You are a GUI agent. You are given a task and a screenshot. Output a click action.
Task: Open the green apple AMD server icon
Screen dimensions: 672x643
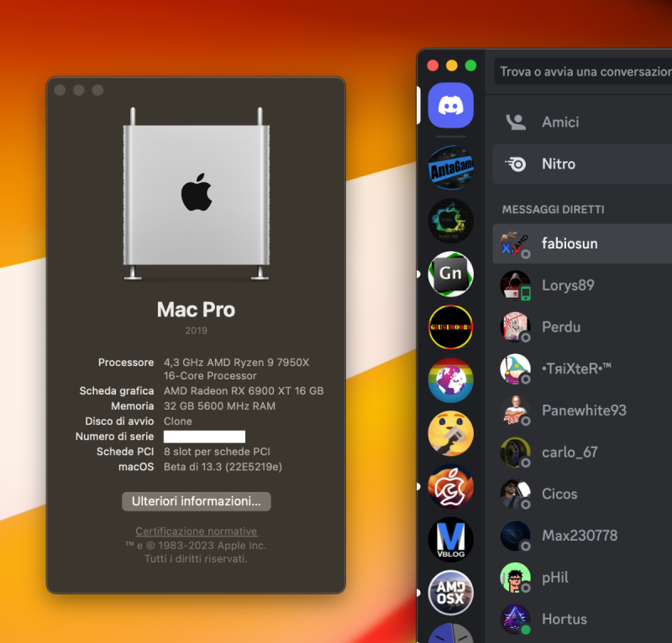tap(450, 221)
